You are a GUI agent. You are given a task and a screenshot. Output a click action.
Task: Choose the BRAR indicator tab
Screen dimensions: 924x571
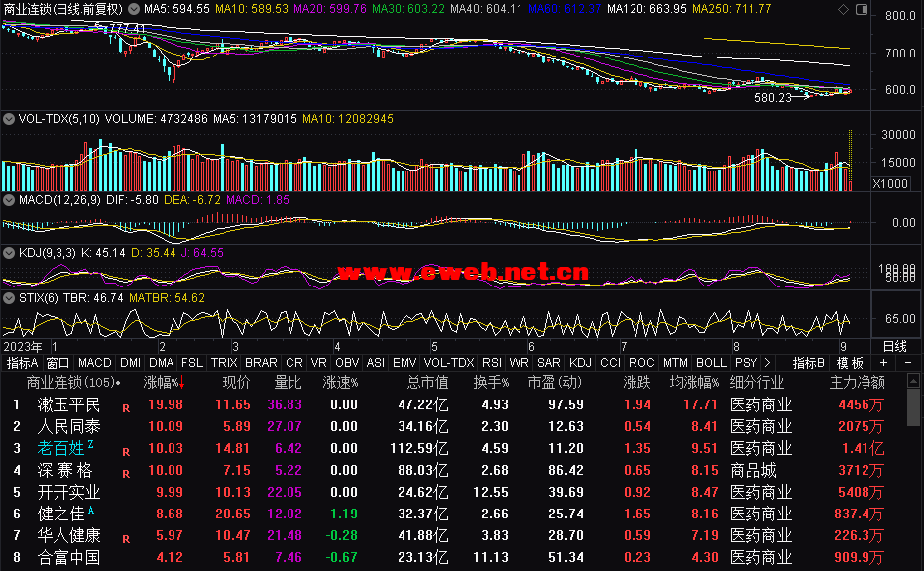click(x=261, y=363)
